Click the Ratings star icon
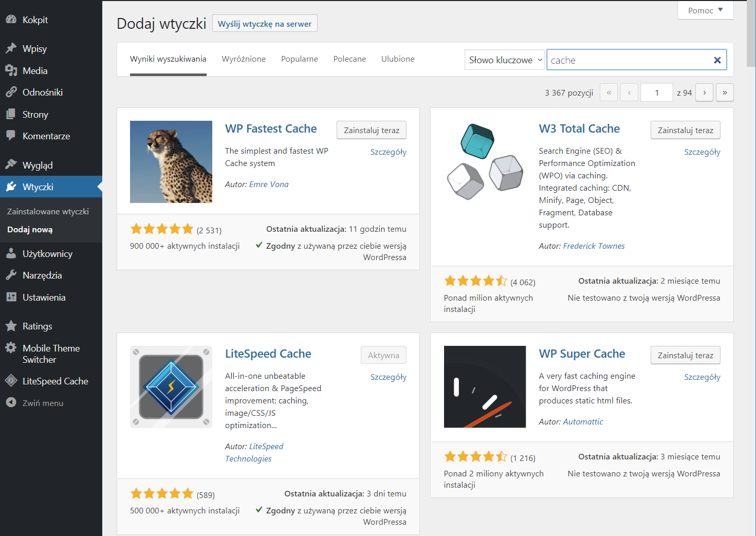756x536 pixels. coord(11,326)
